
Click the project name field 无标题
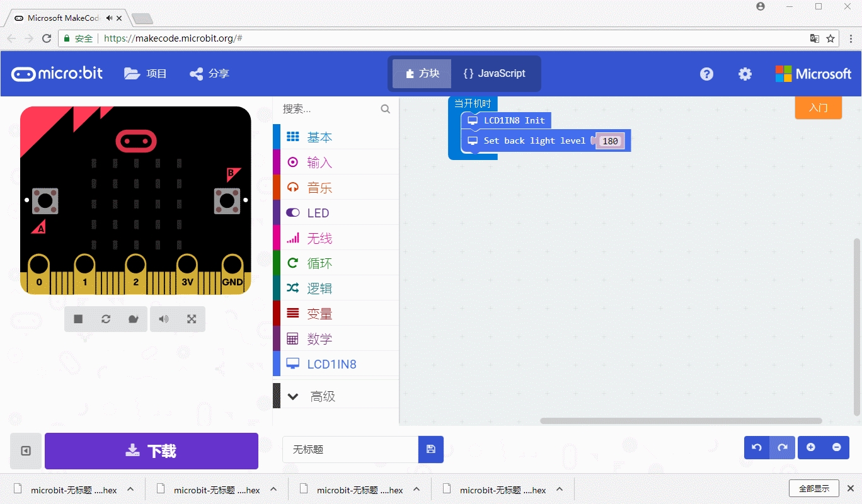point(350,450)
